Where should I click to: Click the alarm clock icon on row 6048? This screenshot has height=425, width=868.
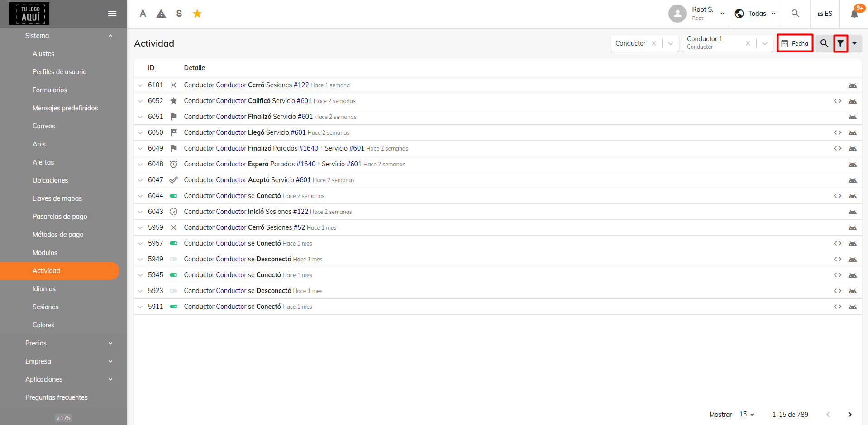point(173,164)
